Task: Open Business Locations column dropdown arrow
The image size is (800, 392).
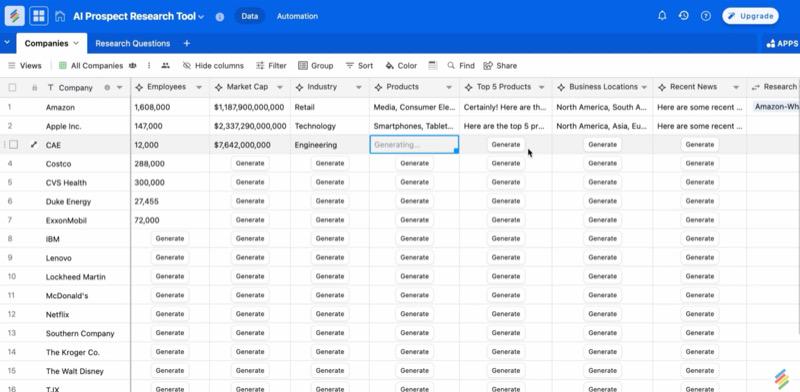Action: coord(644,88)
